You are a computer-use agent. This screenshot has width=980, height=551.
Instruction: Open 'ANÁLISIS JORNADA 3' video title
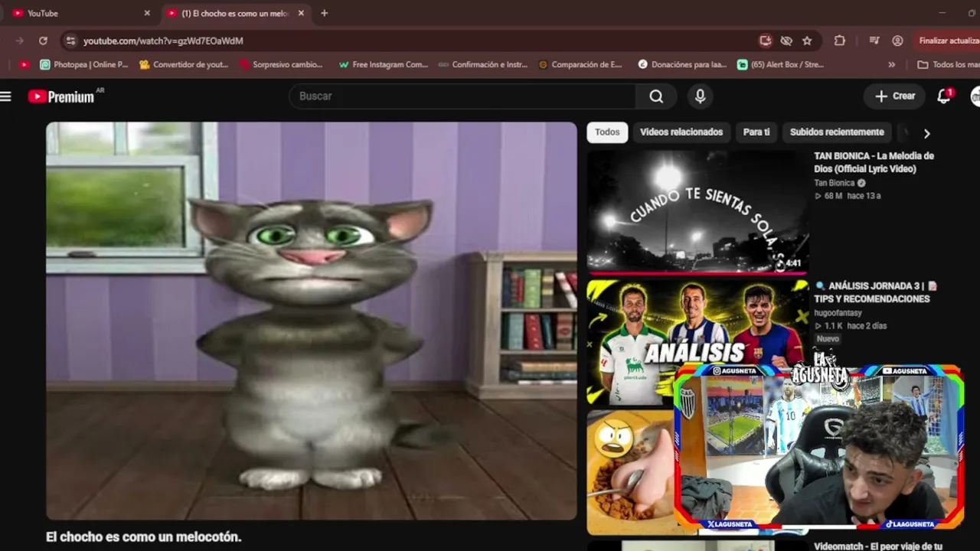pos(876,292)
